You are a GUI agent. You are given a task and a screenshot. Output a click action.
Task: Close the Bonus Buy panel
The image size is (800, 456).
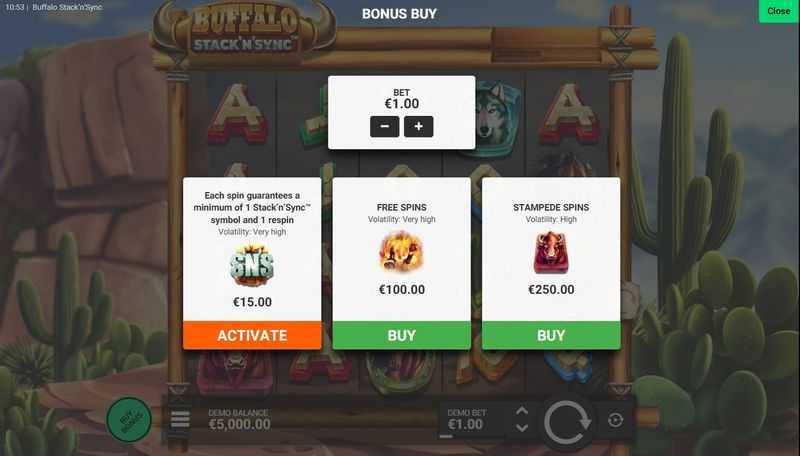click(x=779, y=11)
